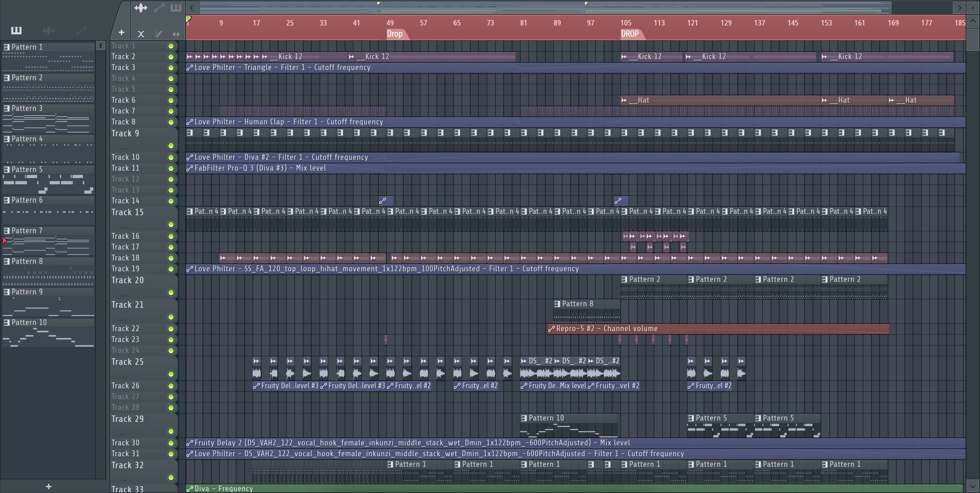Select audio clip focus waveform icon

click(x=141, y=7)
